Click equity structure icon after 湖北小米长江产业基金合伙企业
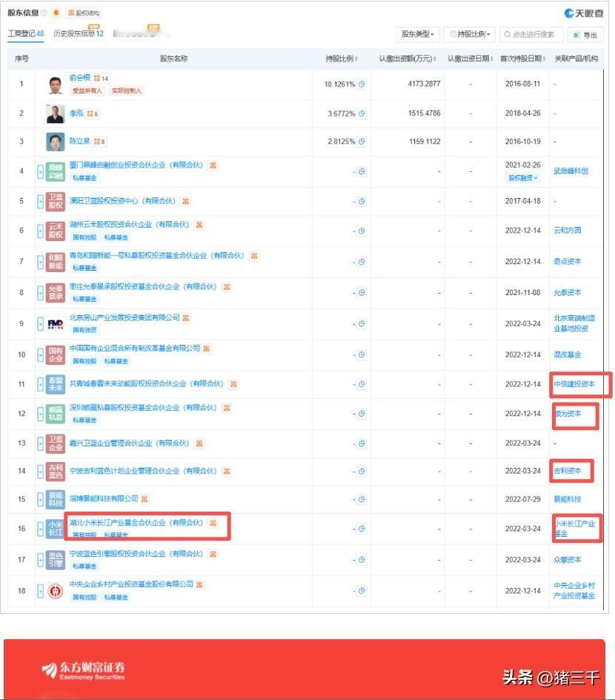Screen dimensions: 615x700 [213, 523]
